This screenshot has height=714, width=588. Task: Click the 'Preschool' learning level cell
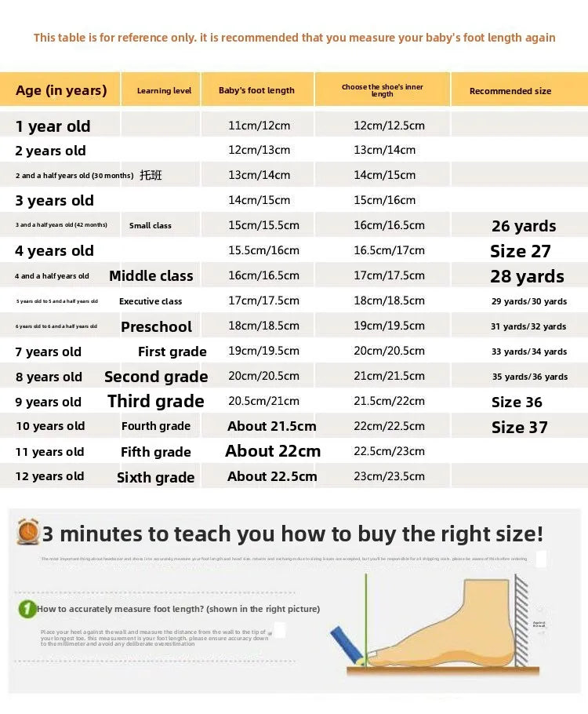[x=156, y=326]
